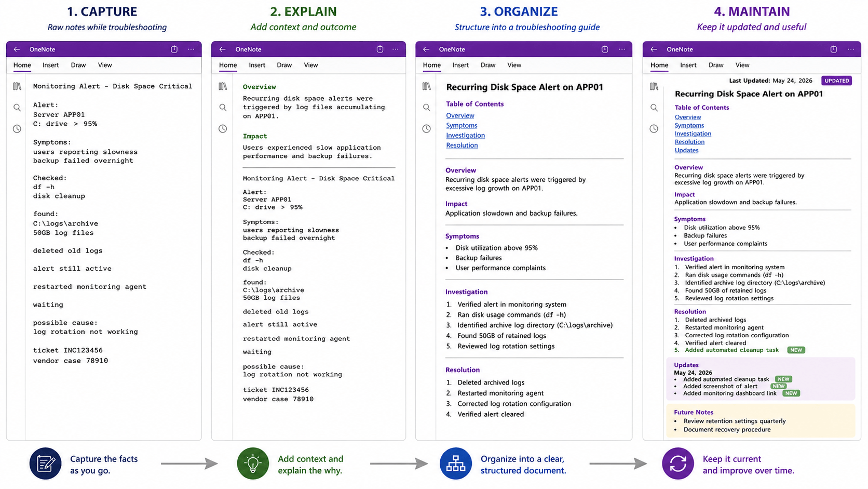Click 'vendor case 78910' in the Explain window
Screen dimensions: 868x489
[x=278, y=399]
